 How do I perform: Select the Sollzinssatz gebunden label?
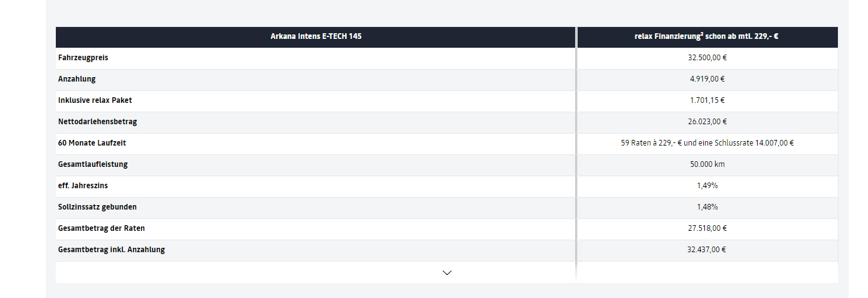click(97, 207)
